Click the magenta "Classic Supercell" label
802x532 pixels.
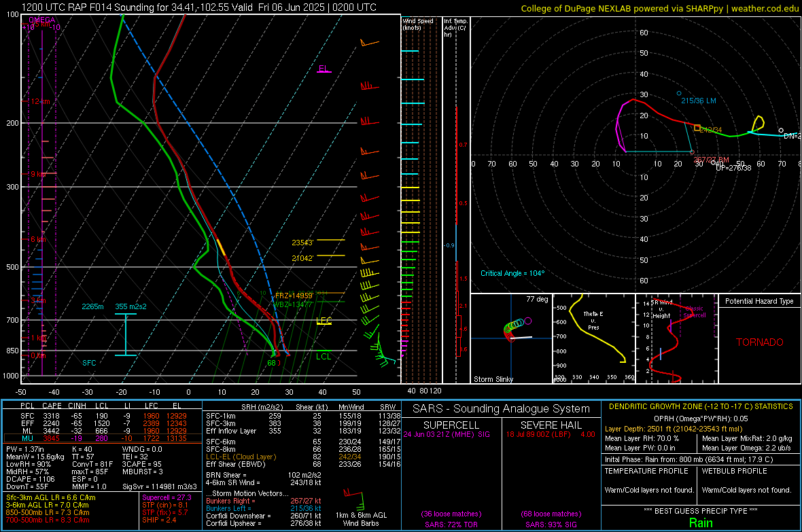coord(695,312)
